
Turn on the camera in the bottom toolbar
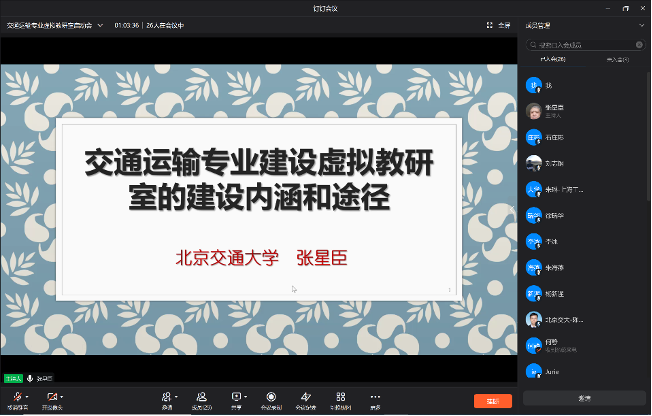click(52, 397)
